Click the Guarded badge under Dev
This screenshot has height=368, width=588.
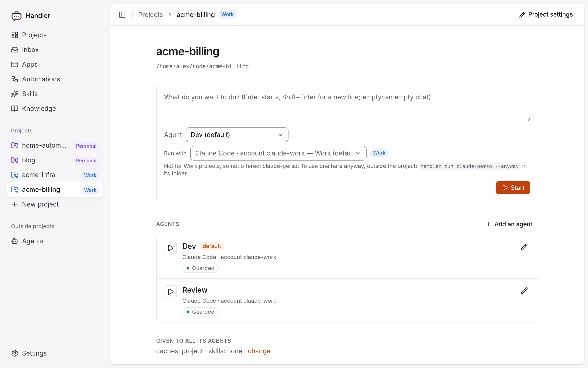[201, 268]
